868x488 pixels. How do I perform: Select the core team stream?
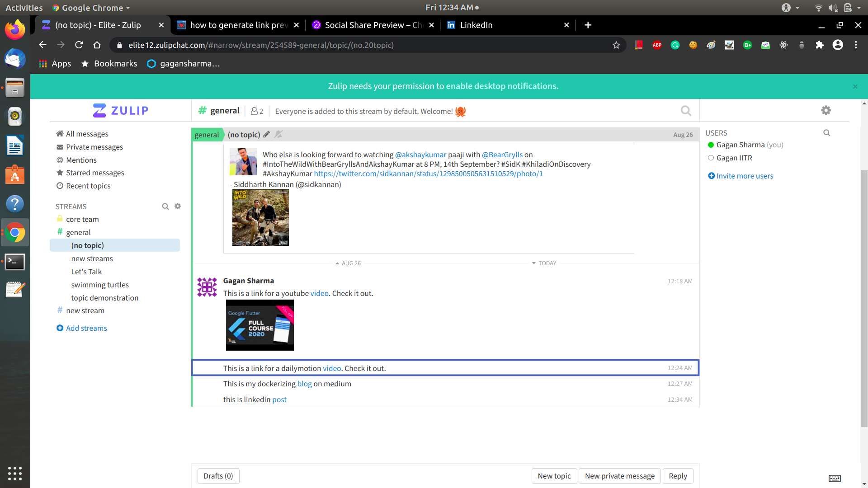point(82,219)
